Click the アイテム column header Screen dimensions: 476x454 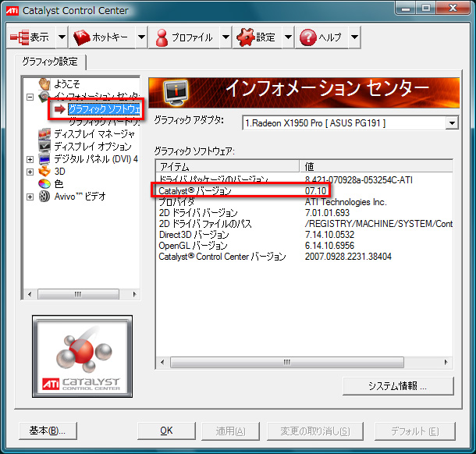(x=228, y=166)
